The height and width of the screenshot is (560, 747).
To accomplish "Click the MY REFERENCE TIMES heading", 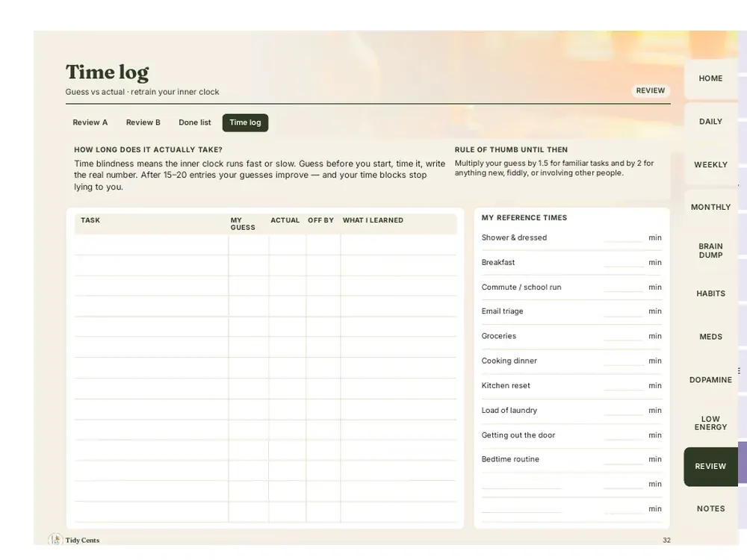I will (524, 217).
